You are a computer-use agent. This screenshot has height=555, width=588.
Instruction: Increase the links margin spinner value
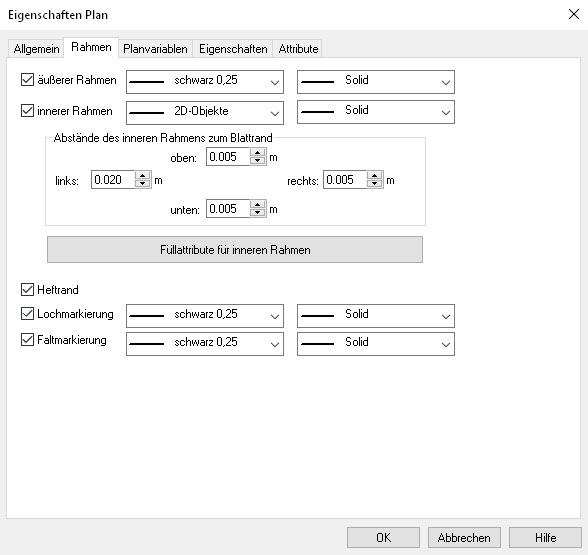[x=142, y=176]
